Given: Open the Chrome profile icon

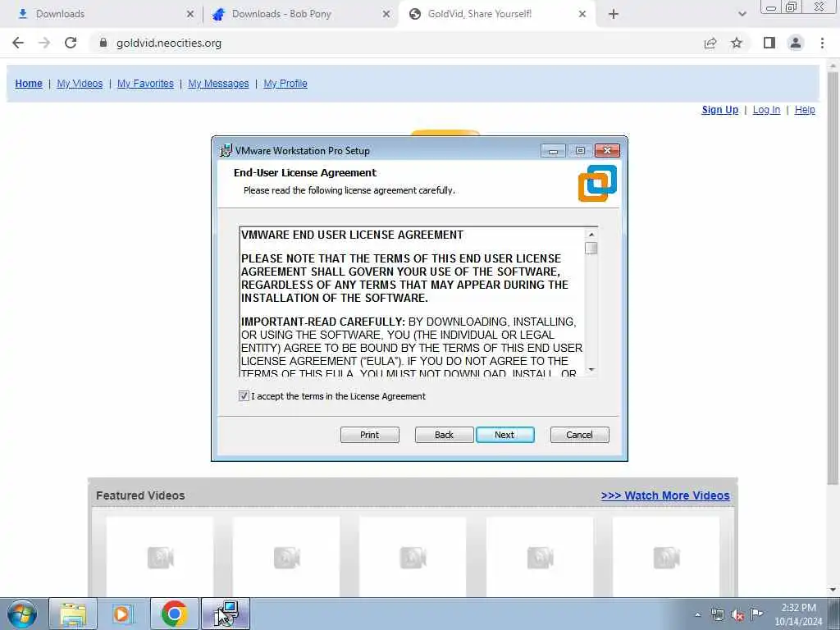Looking at the screenshot, I should [x=796, y=43].
